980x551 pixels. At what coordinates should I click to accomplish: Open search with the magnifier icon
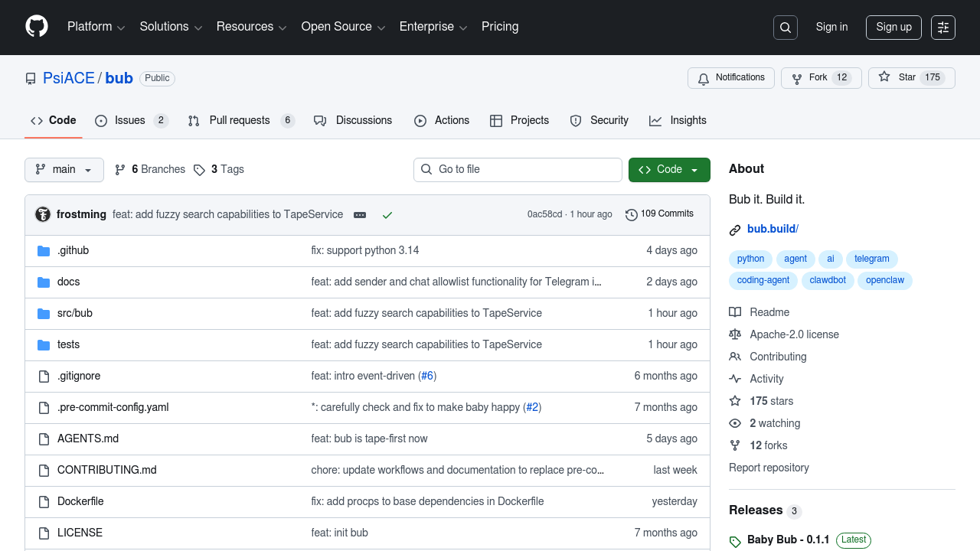[x=786, y=28]
